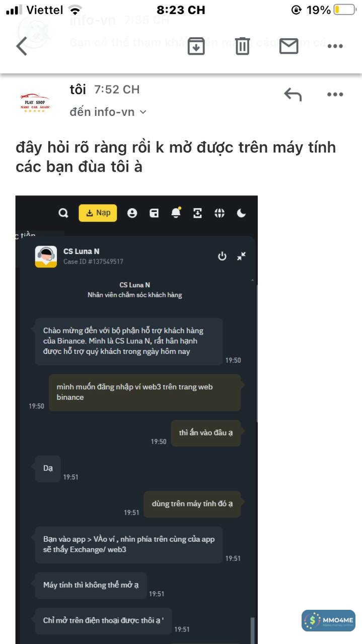Open the wallet icon in Binance header
362x644 pixels.
click(154, 213)
